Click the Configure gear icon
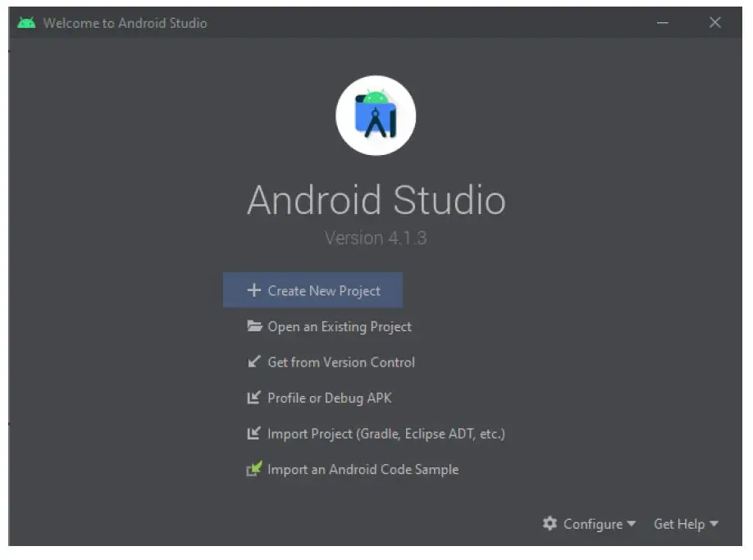 tap(550, 524)
